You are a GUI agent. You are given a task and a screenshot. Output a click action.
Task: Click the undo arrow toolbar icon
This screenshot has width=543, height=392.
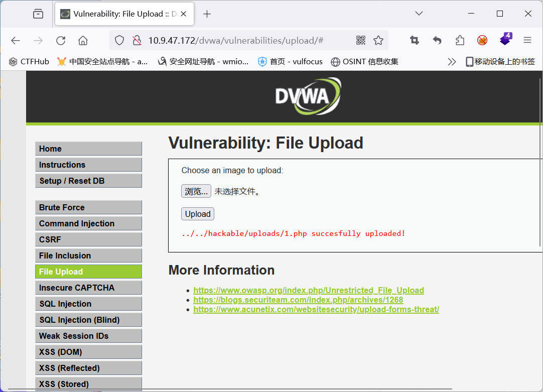pos(438,40)
